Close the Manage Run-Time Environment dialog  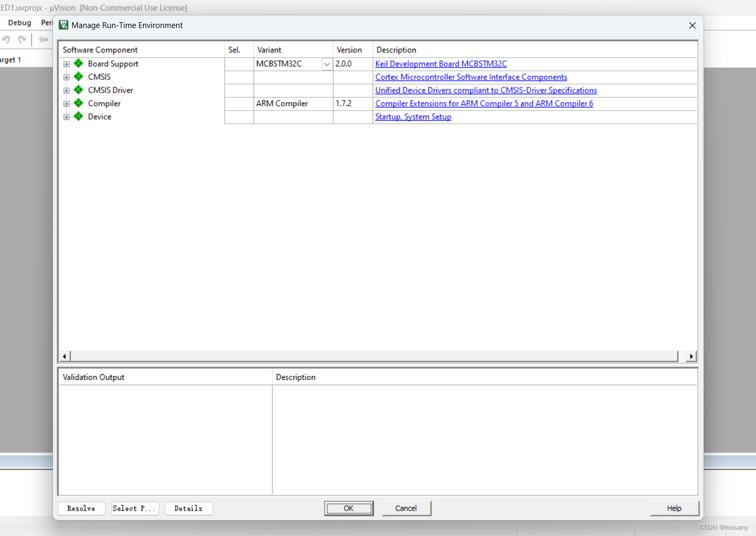tap(692, 25)
